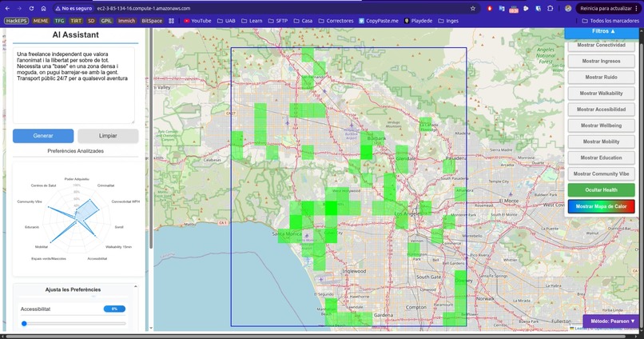
Task: Click the Generar button
Action: (43, 136)
